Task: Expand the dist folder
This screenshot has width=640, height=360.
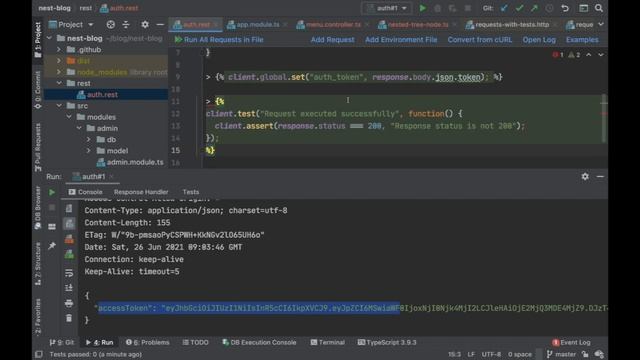Action: [59, 61]
